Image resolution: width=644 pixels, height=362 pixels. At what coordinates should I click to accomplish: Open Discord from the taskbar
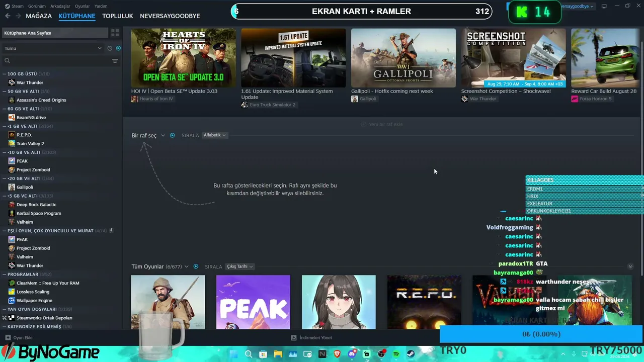(352, 354)
